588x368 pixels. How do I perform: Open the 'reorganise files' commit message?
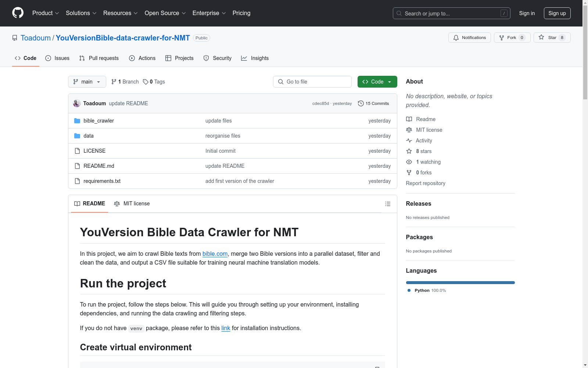223,136
